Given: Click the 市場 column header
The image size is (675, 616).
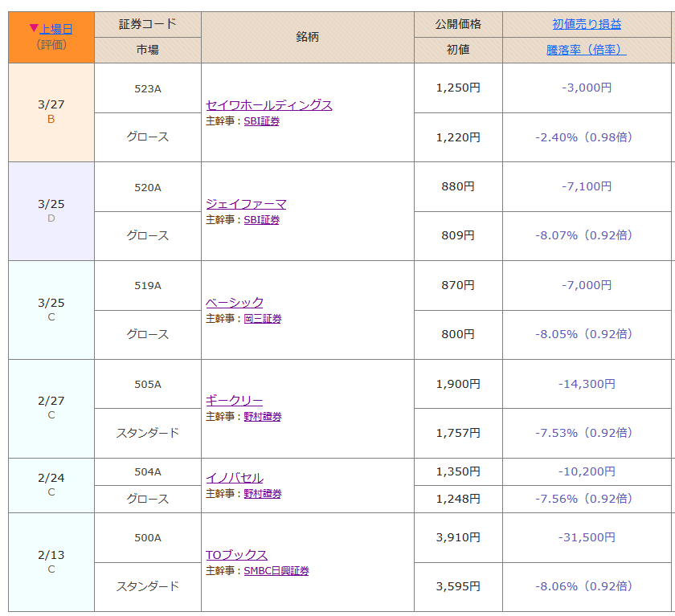Looking at the screenshot, I should pyautogui.click(x=148, y=50).
